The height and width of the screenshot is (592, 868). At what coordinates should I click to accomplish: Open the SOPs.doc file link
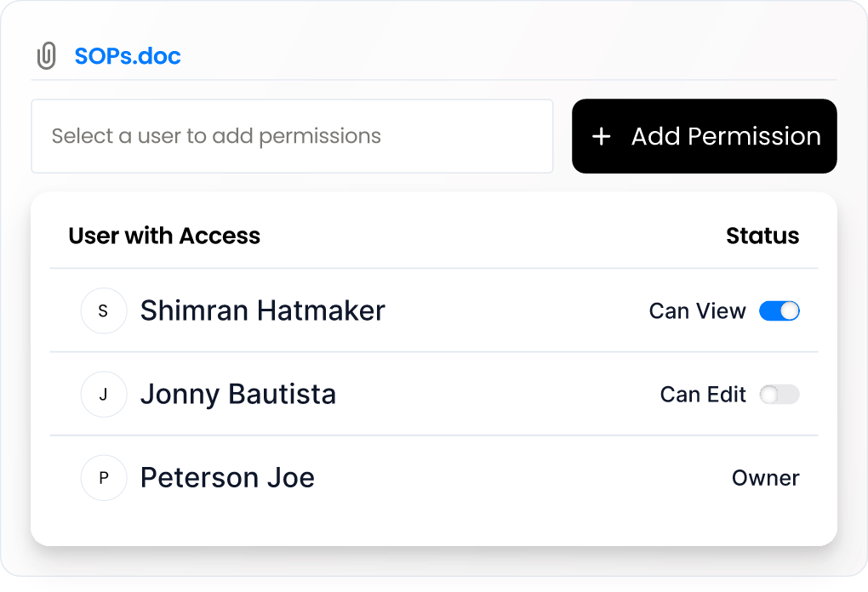128,56
